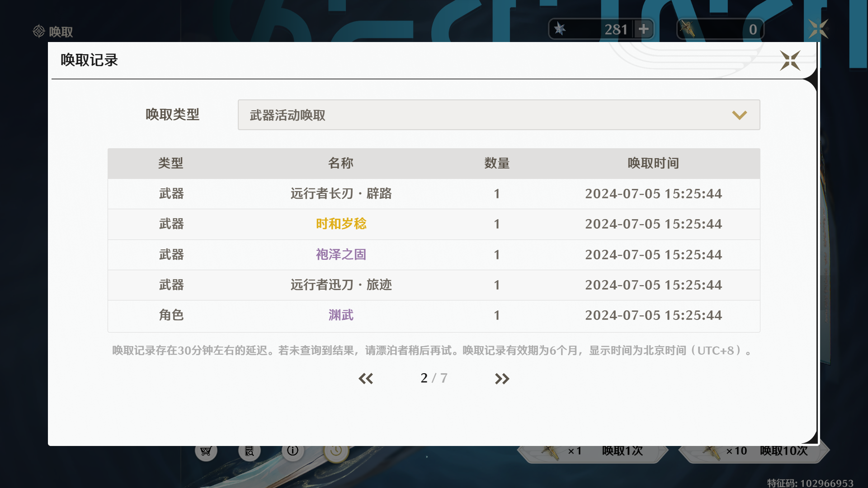Click the info circle icon at the bottom
Image resolution: width=868 pixels, height=488 pixels.
pos(293,450)
